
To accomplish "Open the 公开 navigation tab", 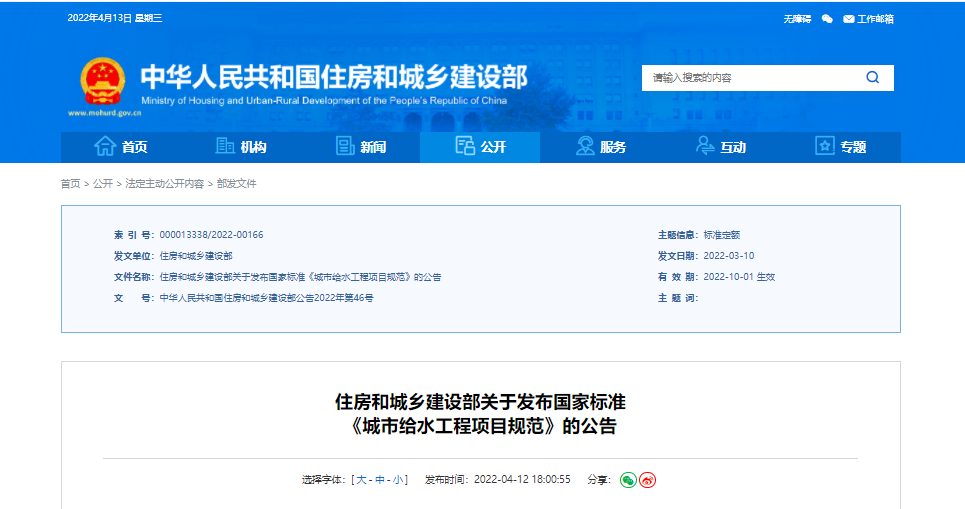I will (480, 147).
